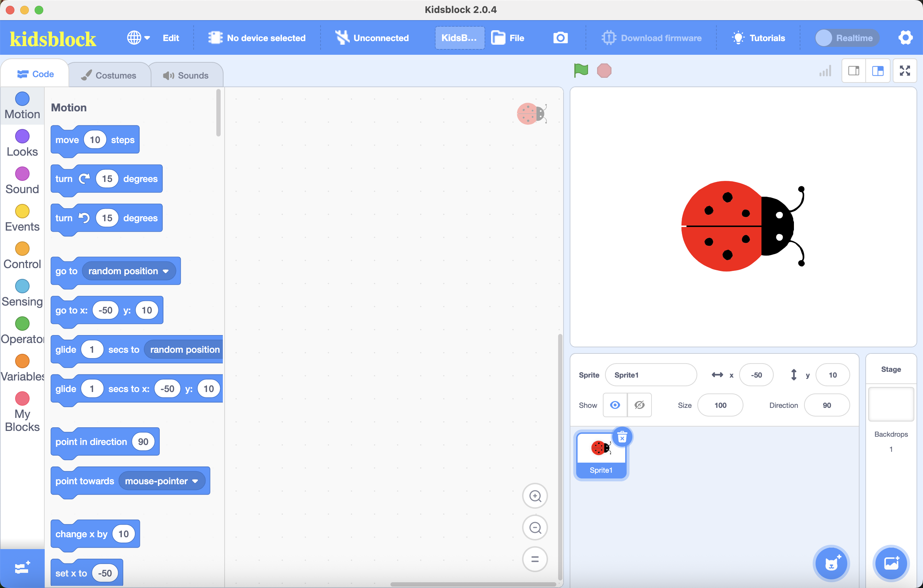Delete Sprite1 with the trash icon
Image resolution: width=923 pixels, height=588 pixels.
click(x=622, y=437)
